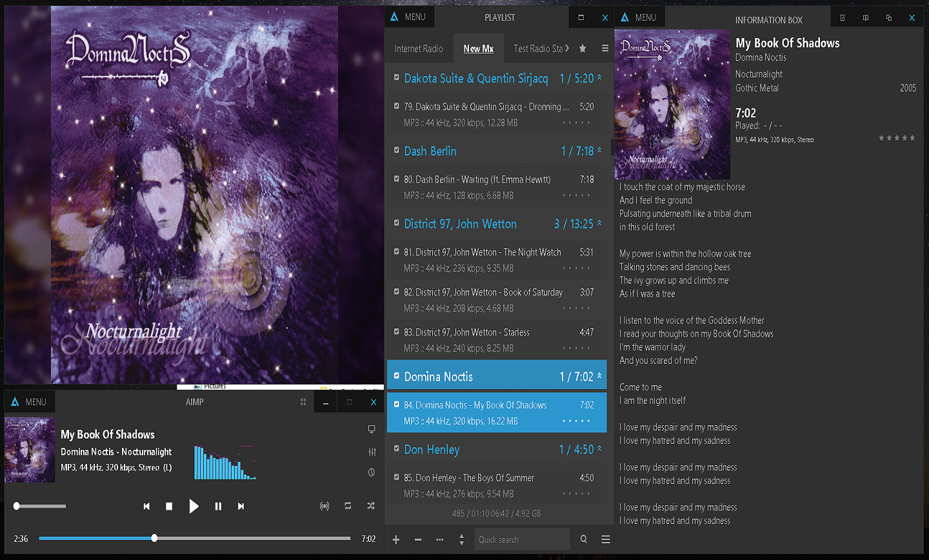Uncheck track 81 The Night Watch checkbox
929x560 pixels.
(397, 252)
